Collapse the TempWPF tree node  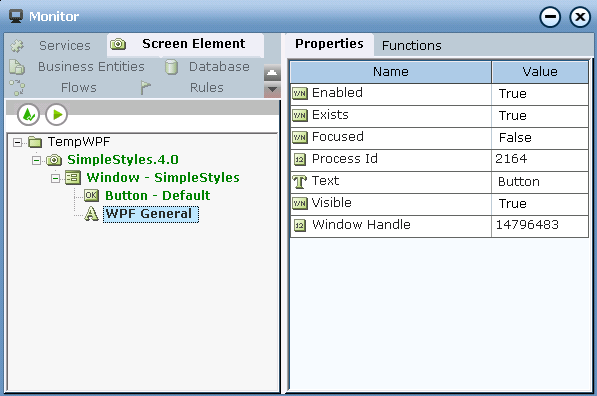point(17,142)
